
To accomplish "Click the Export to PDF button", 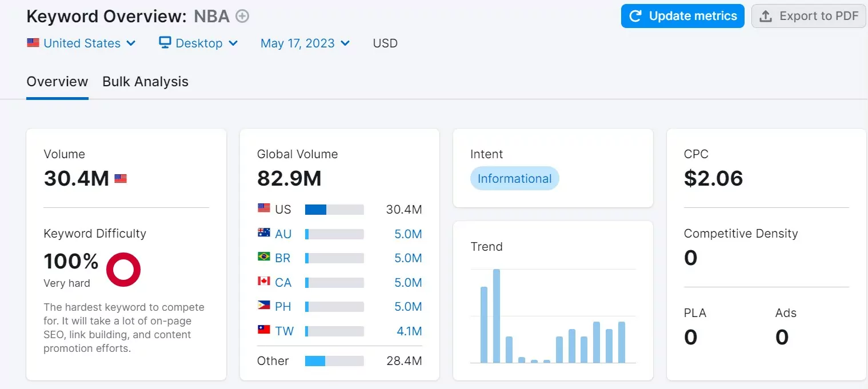I will tap(809, 16).
